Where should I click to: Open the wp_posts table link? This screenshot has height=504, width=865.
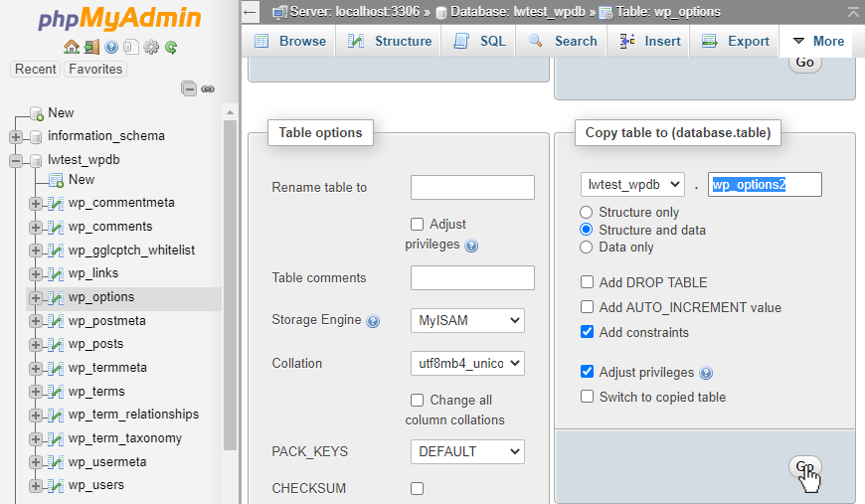pyautogui.click(x=95, y=344)
